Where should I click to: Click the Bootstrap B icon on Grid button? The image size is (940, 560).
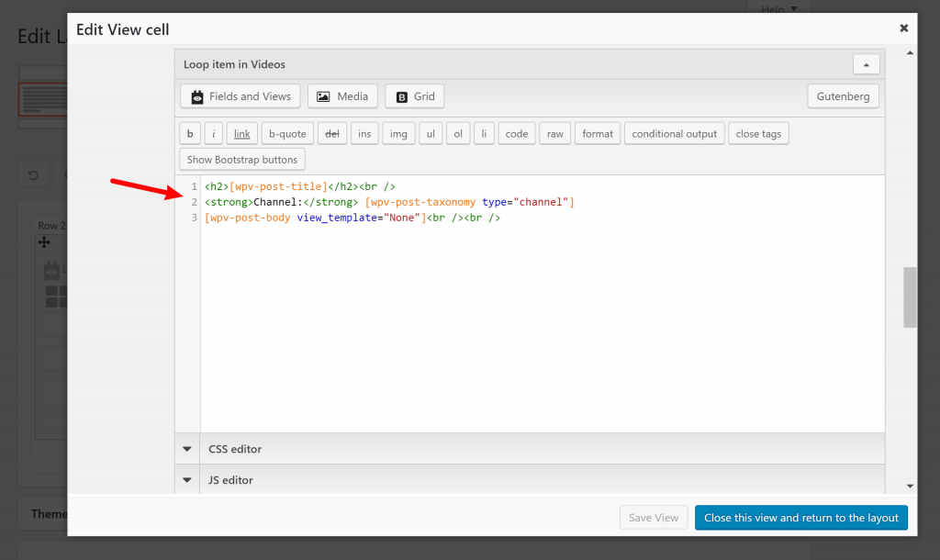tap(402, 97)
